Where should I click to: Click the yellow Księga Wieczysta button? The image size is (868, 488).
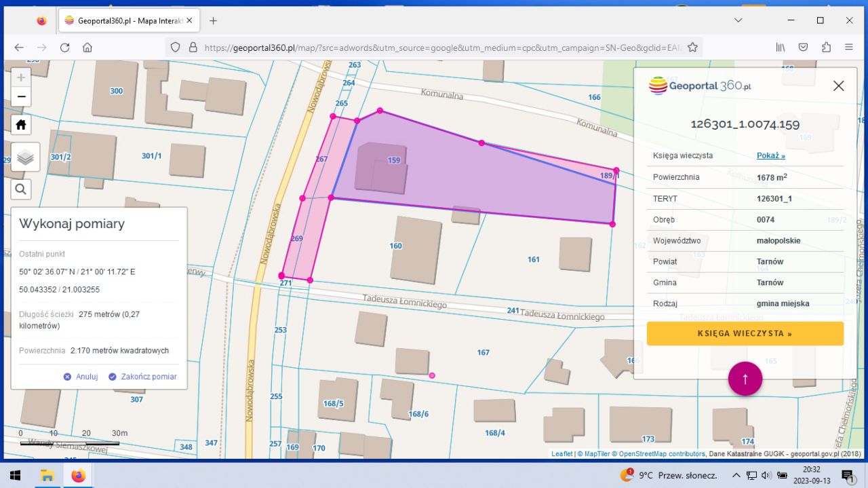point(745,333)
